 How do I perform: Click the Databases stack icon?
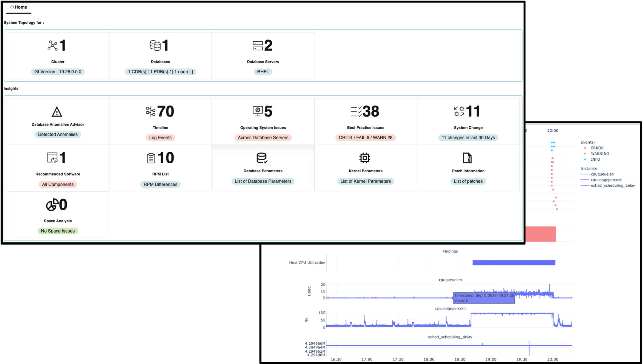point(155,46)
